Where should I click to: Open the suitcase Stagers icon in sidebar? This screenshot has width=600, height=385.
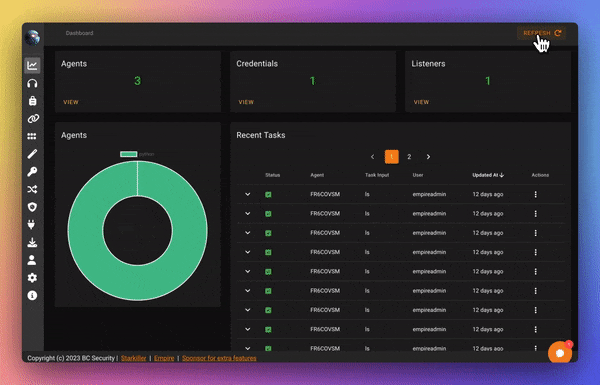pyautogui.click(x=33, y=101)
